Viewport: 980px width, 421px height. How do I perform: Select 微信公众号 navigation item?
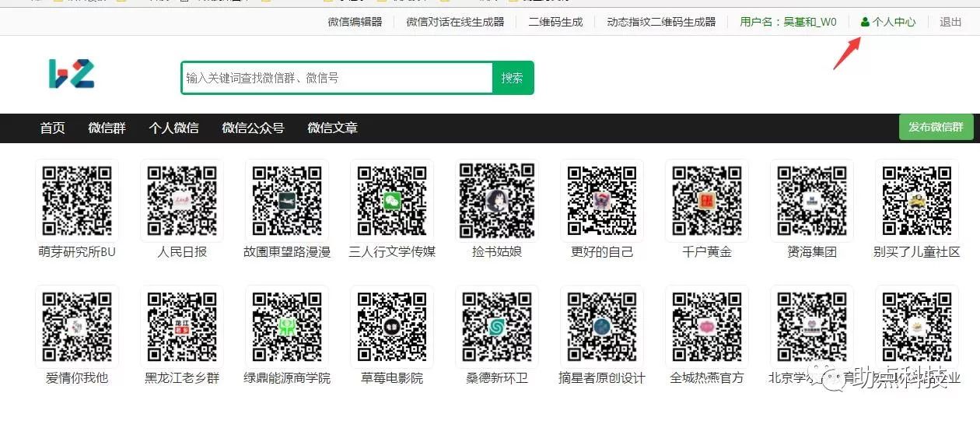(253, 128)
